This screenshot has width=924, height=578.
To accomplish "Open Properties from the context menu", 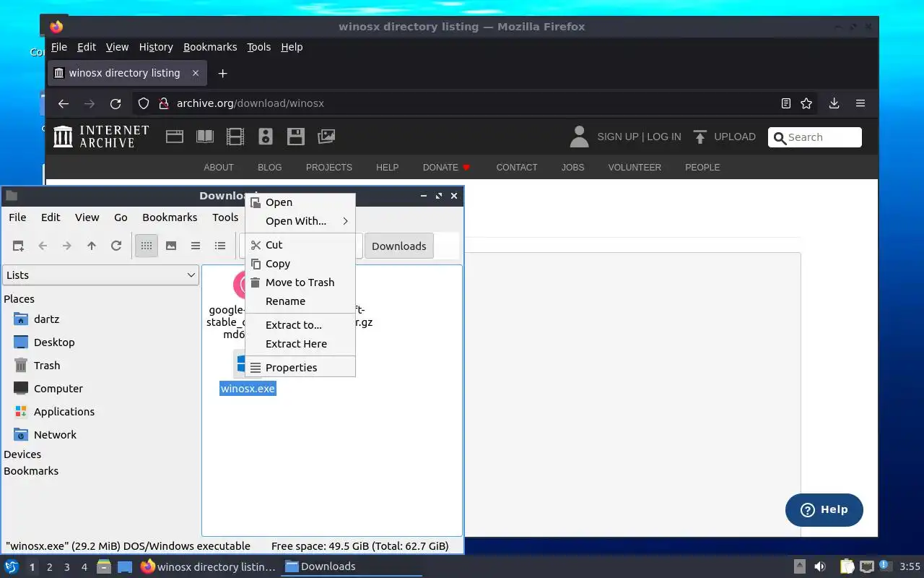I will pyautogui.click(x=300, y=368).
